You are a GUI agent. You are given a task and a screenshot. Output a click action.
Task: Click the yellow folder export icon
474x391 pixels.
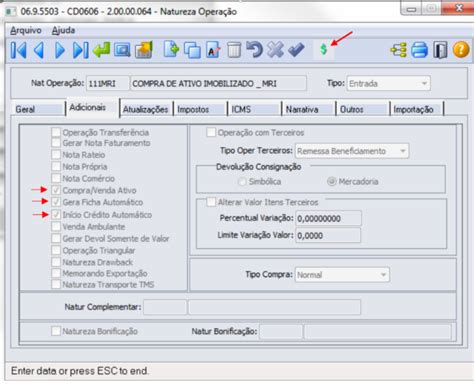tap(144, 50)
